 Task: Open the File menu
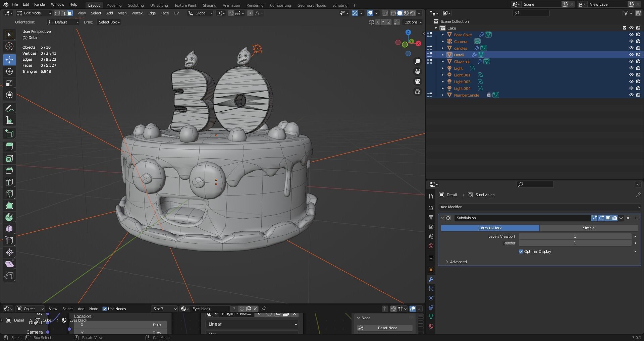tap(15, 4)
